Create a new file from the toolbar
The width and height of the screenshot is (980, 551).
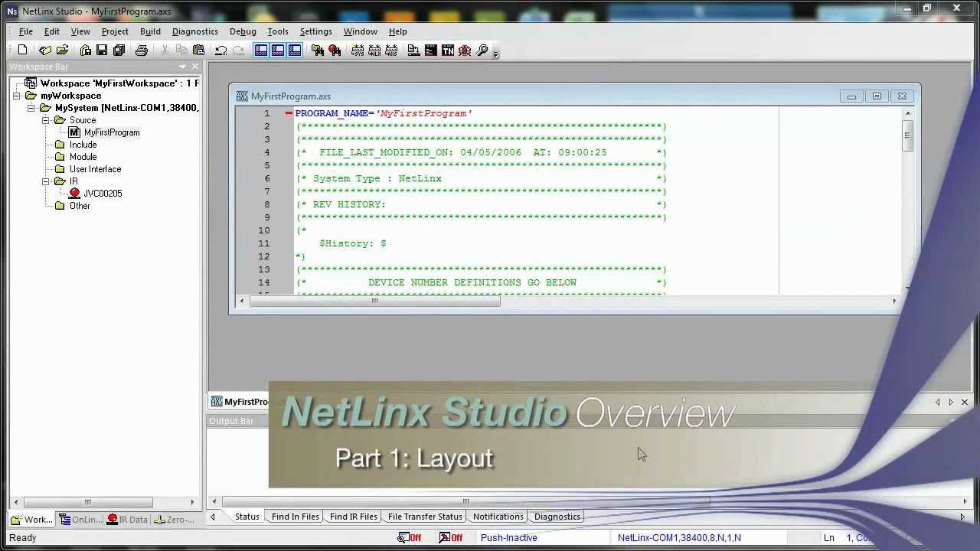22,51
